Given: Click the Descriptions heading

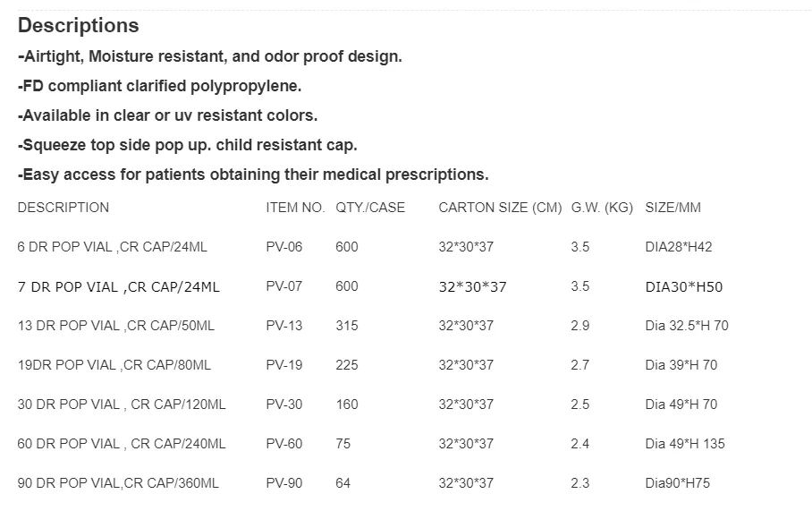Looking at the screenshot, I should 79,25.
